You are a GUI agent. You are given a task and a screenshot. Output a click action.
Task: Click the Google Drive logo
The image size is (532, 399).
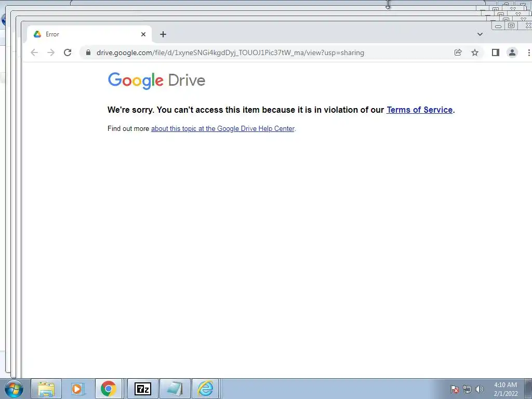(x=156, y=81)
